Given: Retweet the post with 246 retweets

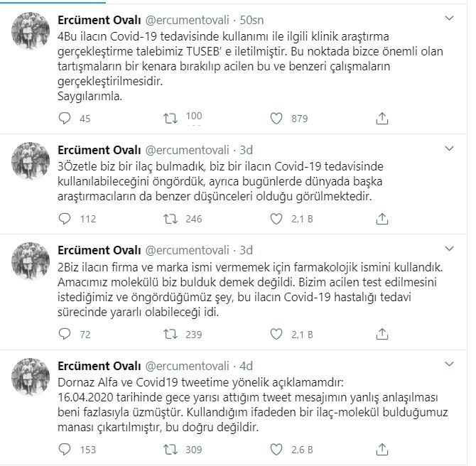Looking at the screenshot, I should click(x=171, y=219).
